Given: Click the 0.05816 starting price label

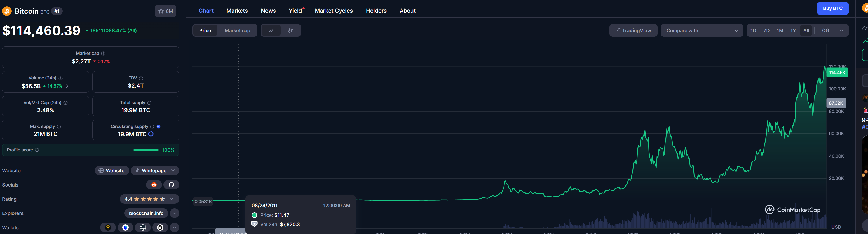Looking at the screenshot, I should (x=203, y=201).
